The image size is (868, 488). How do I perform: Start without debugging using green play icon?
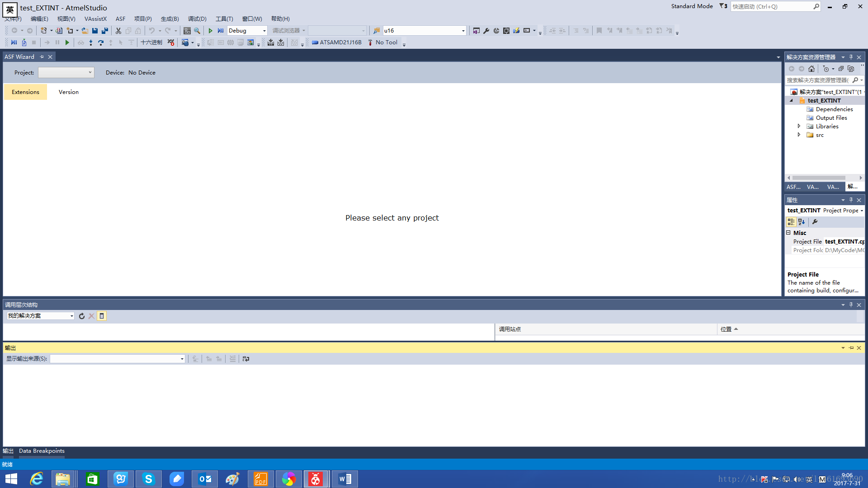(x=210, y=31)
